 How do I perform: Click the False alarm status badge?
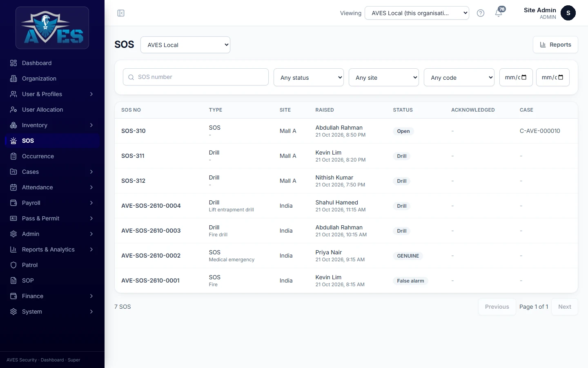click(x=410, y=281)
